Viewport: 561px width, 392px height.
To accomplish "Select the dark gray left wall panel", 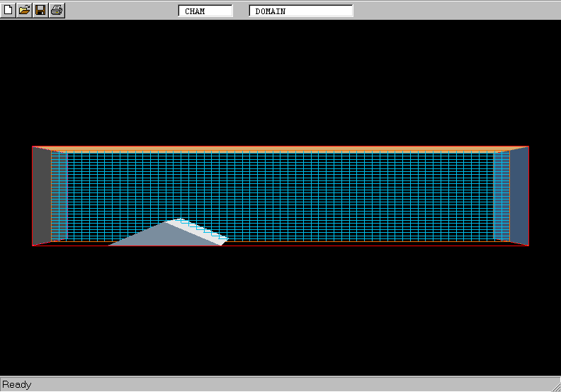I will 41,195.
